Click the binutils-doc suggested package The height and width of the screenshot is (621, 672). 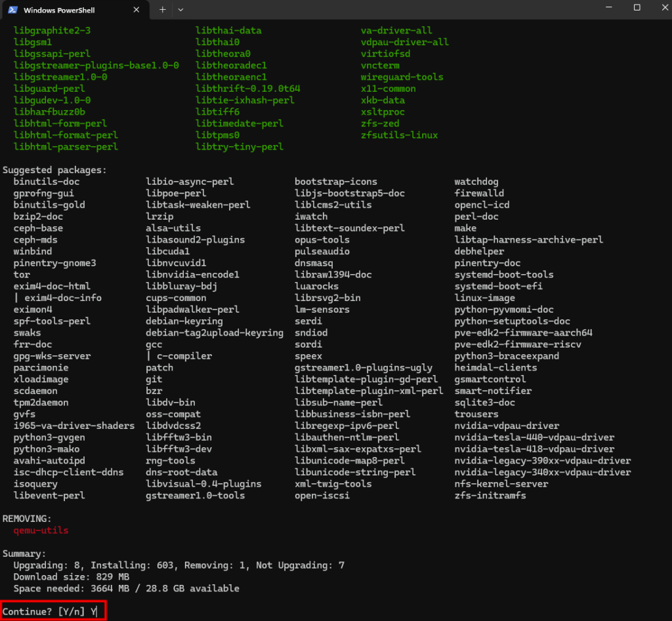tap(47, 182)
